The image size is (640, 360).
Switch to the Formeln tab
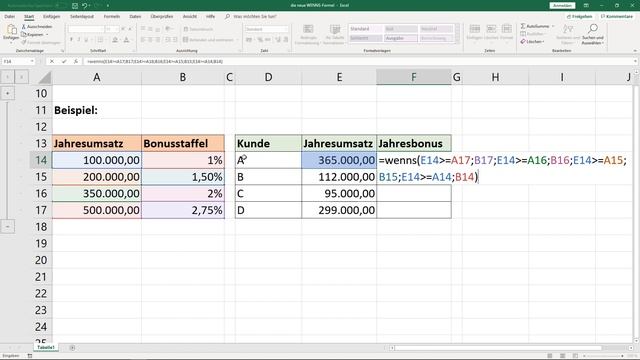tap(111, 17)
